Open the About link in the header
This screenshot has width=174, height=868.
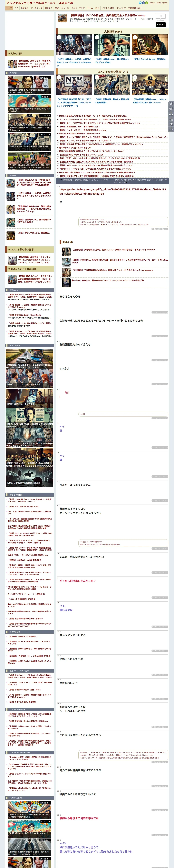pos(152,3)
